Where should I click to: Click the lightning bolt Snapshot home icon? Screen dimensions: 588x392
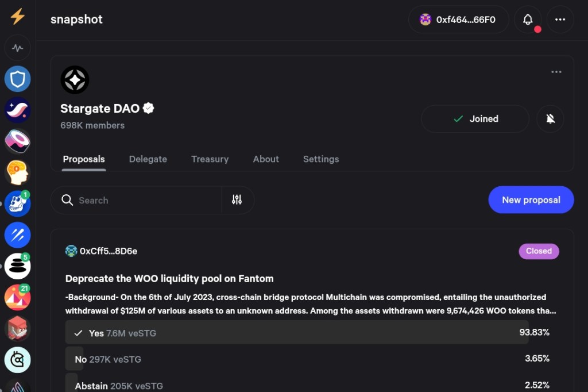(17, 17)
